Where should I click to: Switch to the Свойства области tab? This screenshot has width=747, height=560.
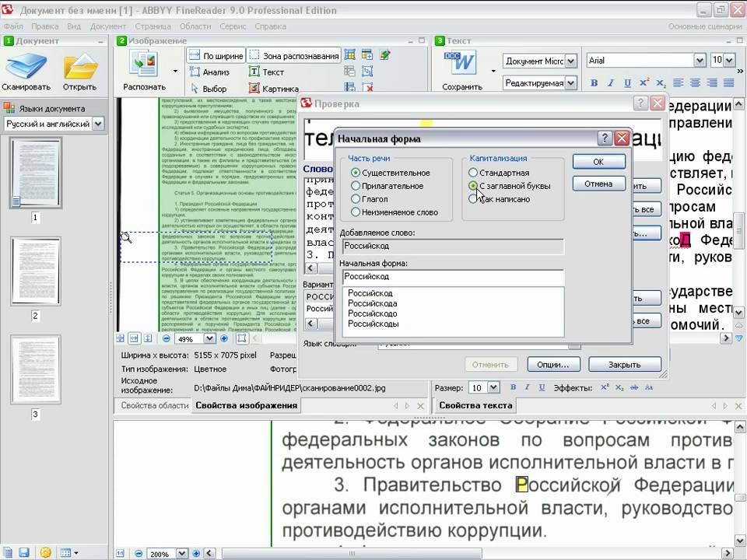(x=154, y=405)
